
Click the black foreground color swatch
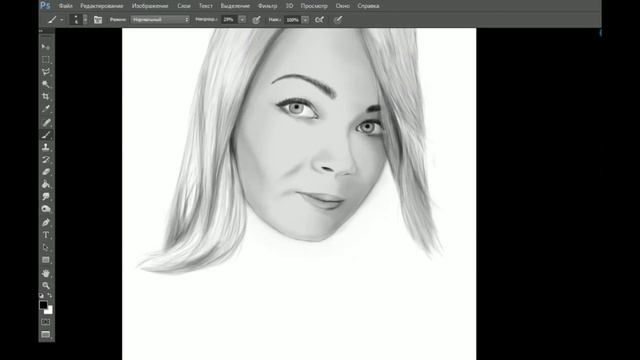point(43,304)
